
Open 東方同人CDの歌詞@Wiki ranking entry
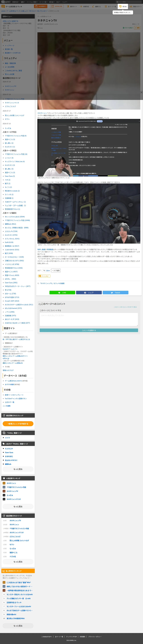(x=16, y=618)
